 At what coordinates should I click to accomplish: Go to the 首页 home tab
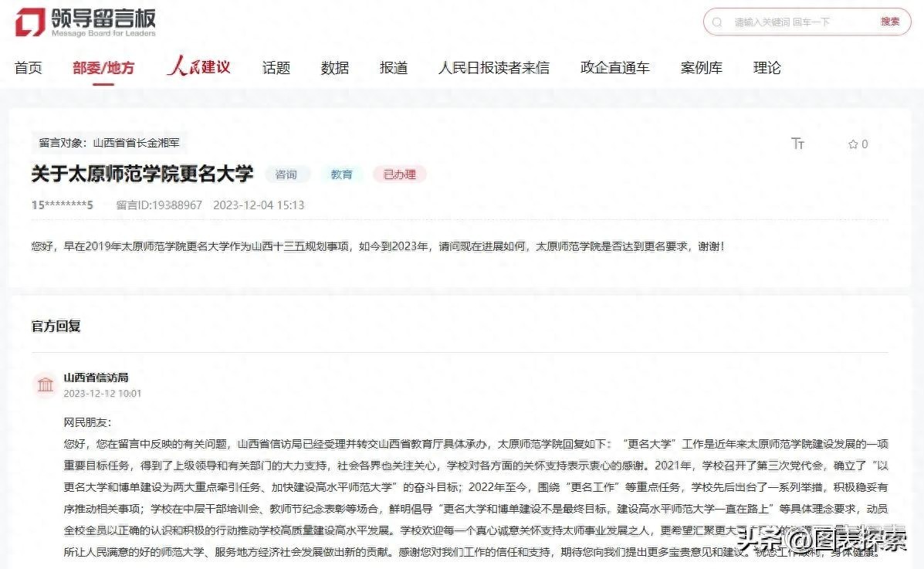29,68
